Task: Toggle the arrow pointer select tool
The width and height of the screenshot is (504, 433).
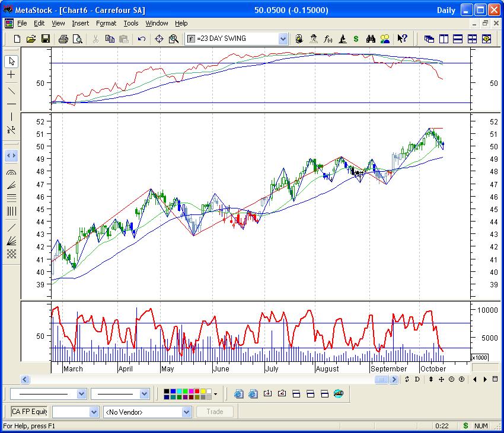Action: 11,62
